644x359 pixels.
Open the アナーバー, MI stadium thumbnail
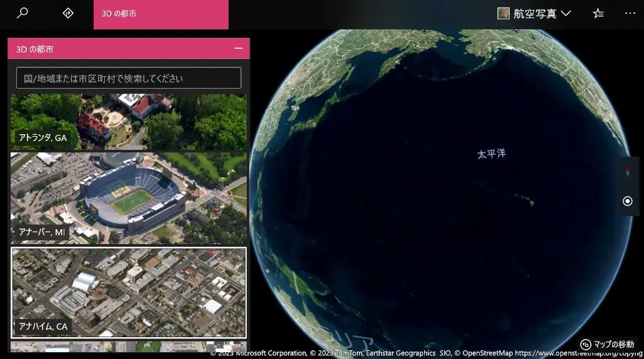(x=129, y=199)
